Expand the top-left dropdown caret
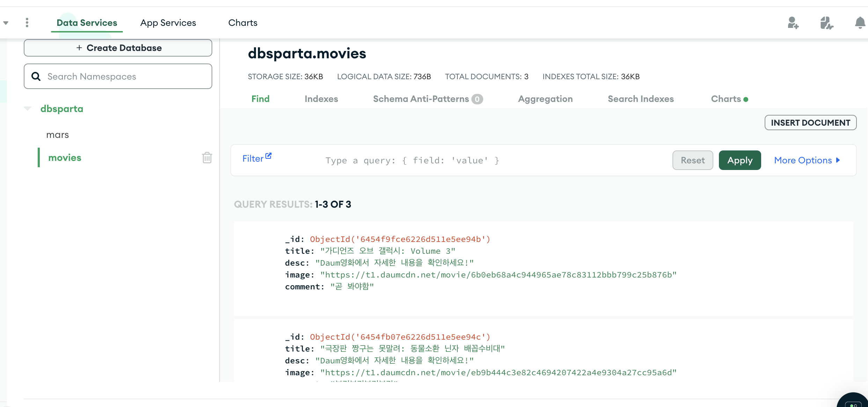The height and width of the screenshot is (407, 868). (x=6, y=23)
